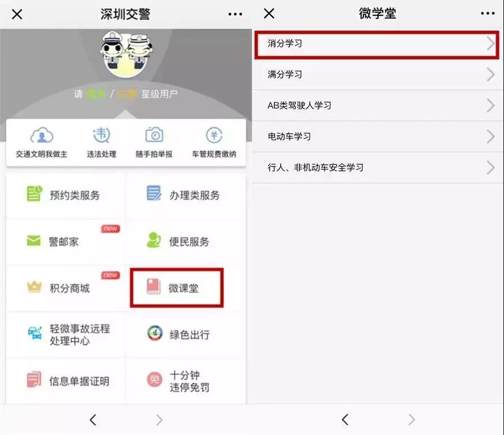Open the 警邮家 envelope icon
This screenshot has width=504, height=435.
tap(34, 240)
